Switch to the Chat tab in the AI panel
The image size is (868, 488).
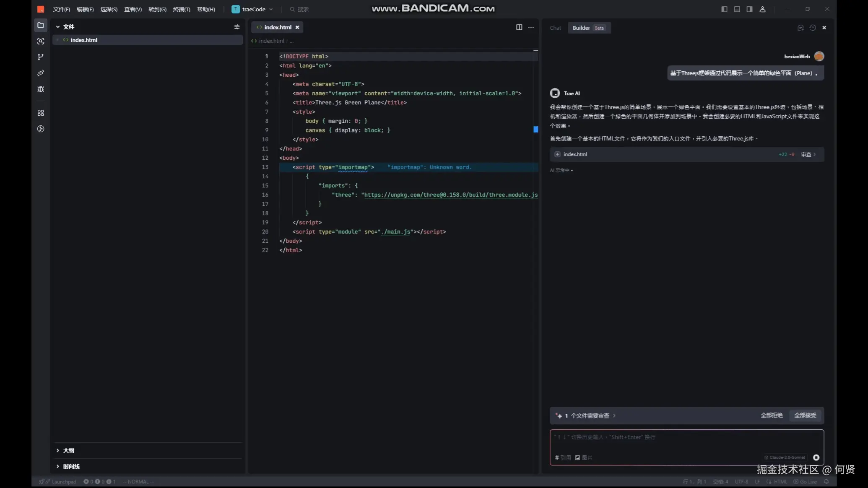pyautogui.click(x=555, y=28)
